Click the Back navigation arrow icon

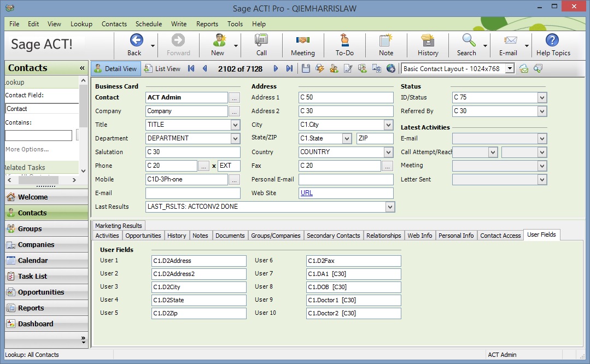point(136,40)
